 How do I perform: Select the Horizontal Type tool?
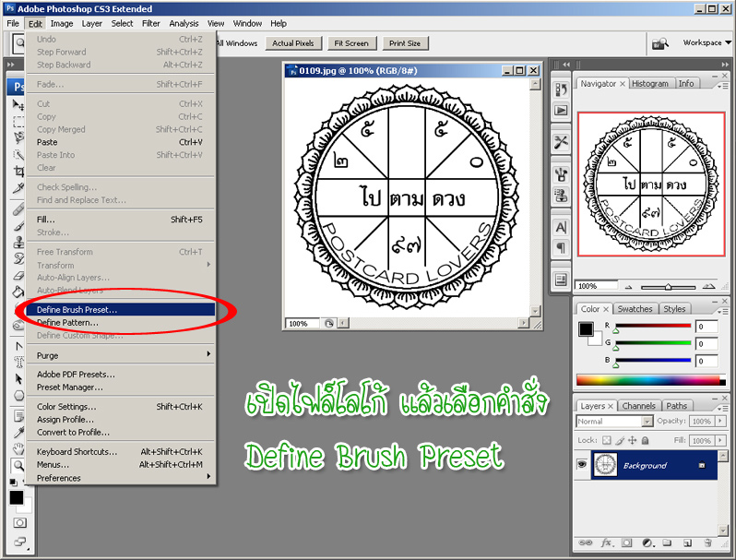[18, 362]
